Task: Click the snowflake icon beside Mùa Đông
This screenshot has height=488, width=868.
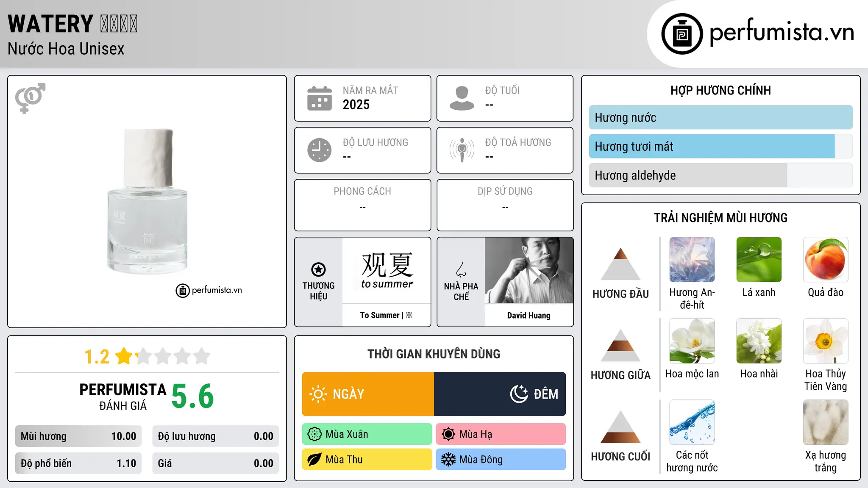Action: coord(448,460)
